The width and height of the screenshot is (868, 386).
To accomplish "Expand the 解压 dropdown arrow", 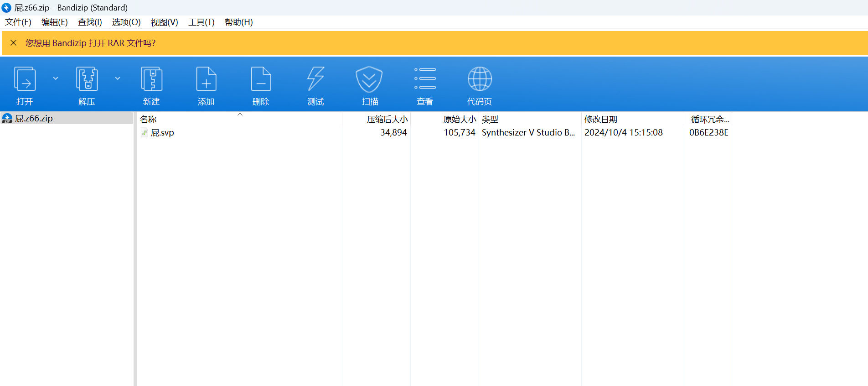I will (x=118, y=78).
